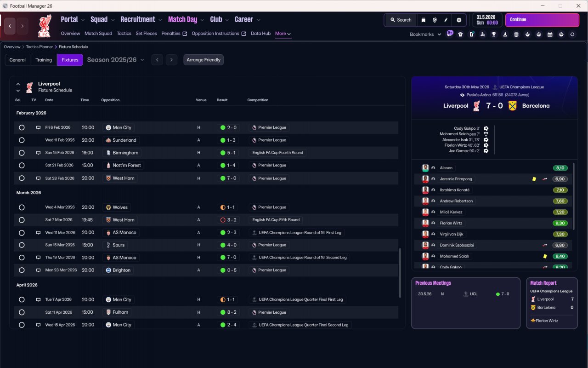The image size is (588, 368).
Task: Click the Puskás Aréna stadium icon
Action: [x=463, y=95]
